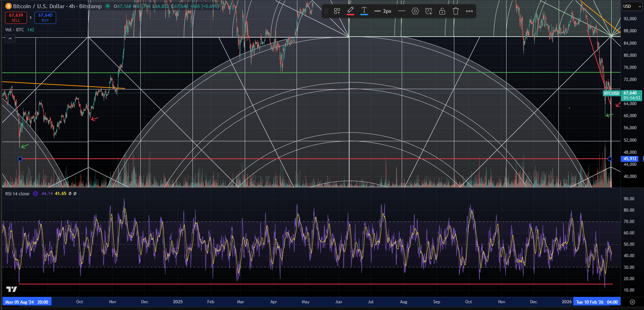
Task: Click RSI value 41.65 in legend
Action: click(x=60, y=194)
